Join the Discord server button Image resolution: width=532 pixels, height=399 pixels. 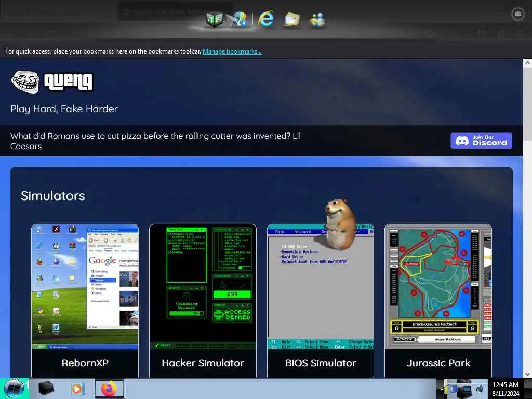pyautogui.click(x=481, y=140)
